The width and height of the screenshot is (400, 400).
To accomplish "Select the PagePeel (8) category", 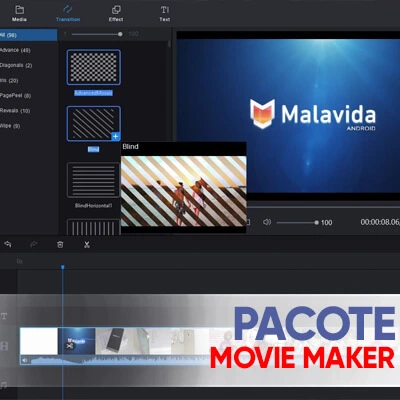I will click(15, 96).
